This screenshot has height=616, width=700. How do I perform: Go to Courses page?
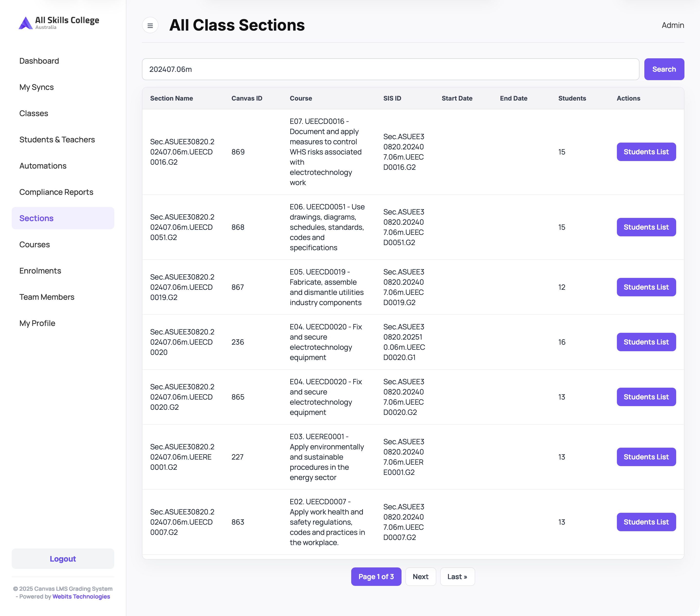34,245
